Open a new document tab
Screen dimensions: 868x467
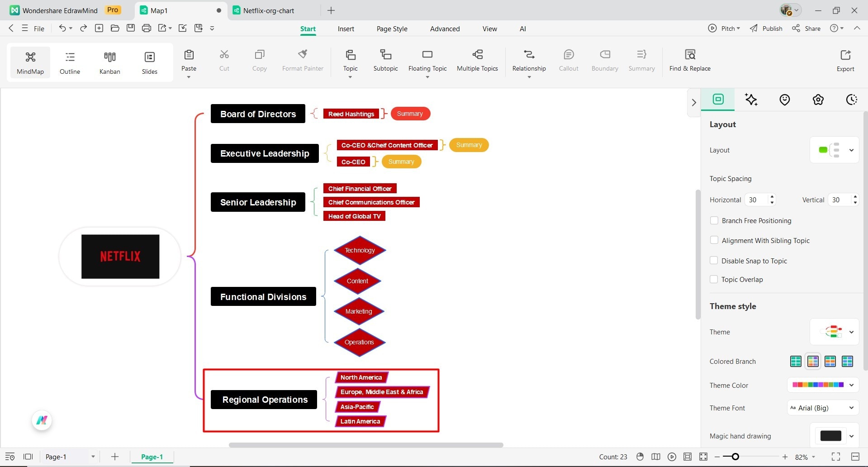(x=331, y=10)
